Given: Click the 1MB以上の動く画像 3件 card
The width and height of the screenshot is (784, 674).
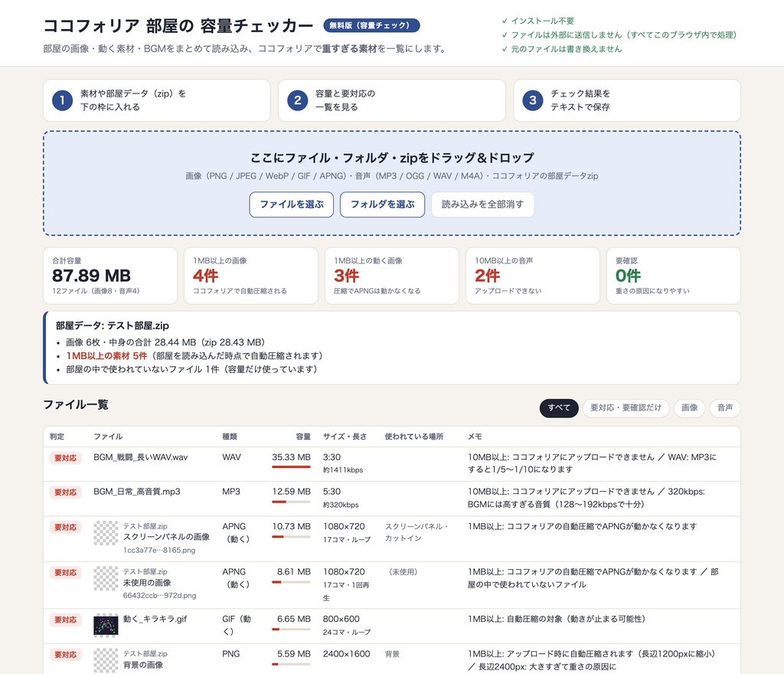Looking at the screenshot, I should click(x=392, y=276).
